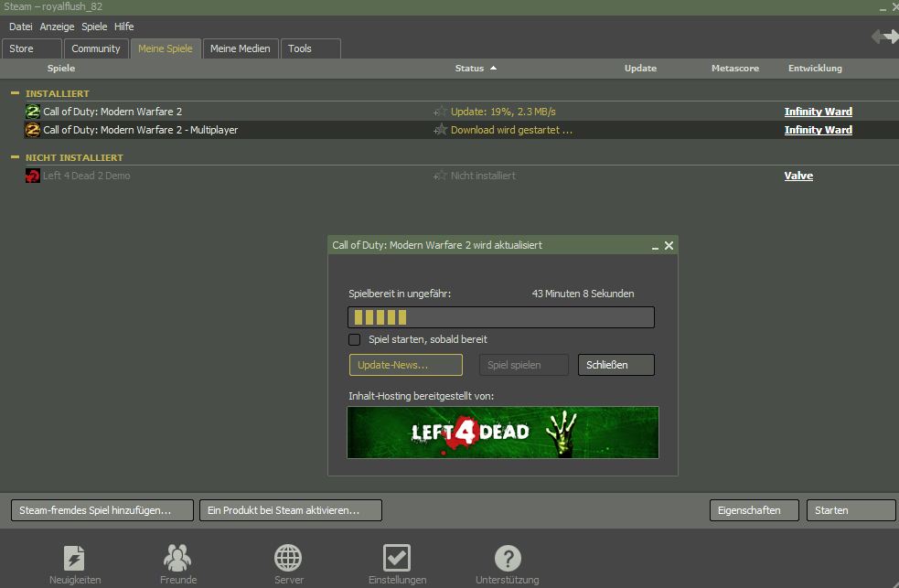
Task: Collapse the NICHT INSTALLIERT group
Action: [x=15, y=157]
